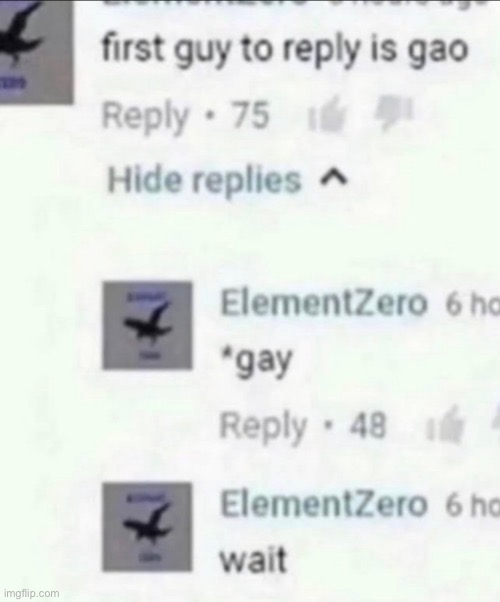Select the 'first guy to reply is gao' text

click(284, 51)
